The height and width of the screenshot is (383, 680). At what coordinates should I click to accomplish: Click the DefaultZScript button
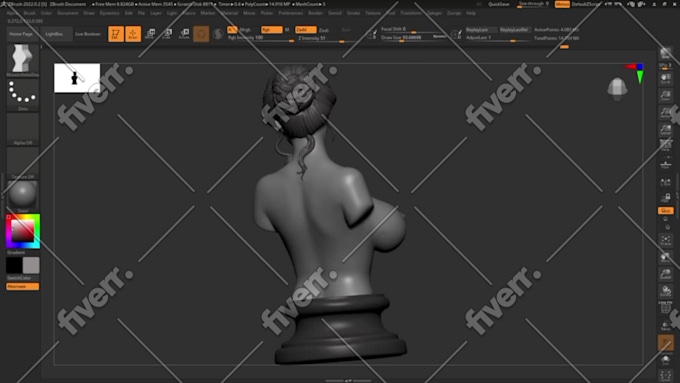[x=585, y=4]
